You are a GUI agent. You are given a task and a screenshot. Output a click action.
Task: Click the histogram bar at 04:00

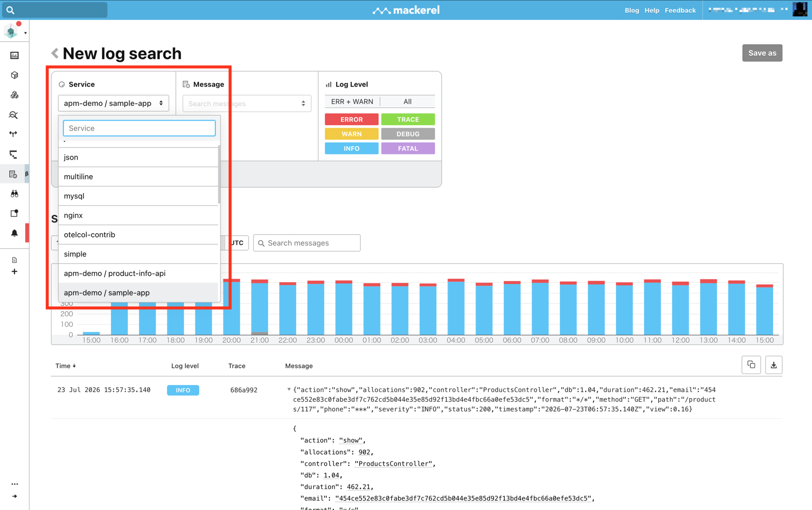pos(456,307)
